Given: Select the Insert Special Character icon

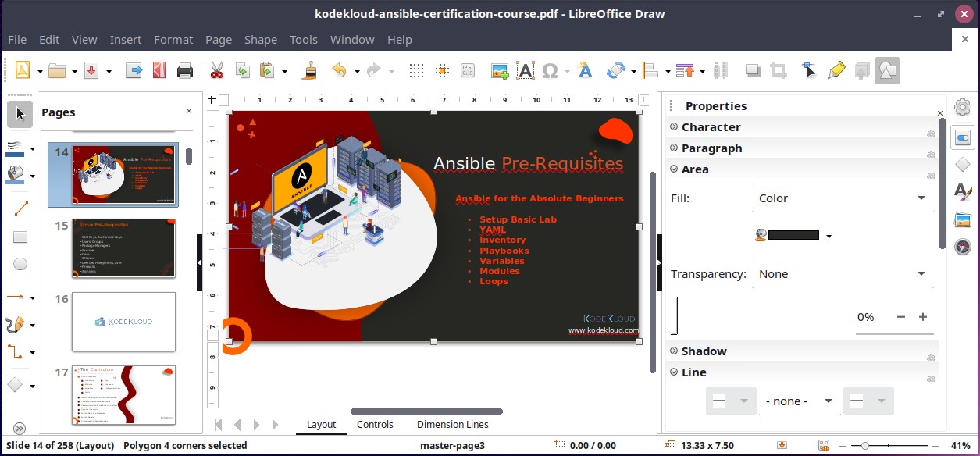Looking at the screenshot, I should point(551,70).
